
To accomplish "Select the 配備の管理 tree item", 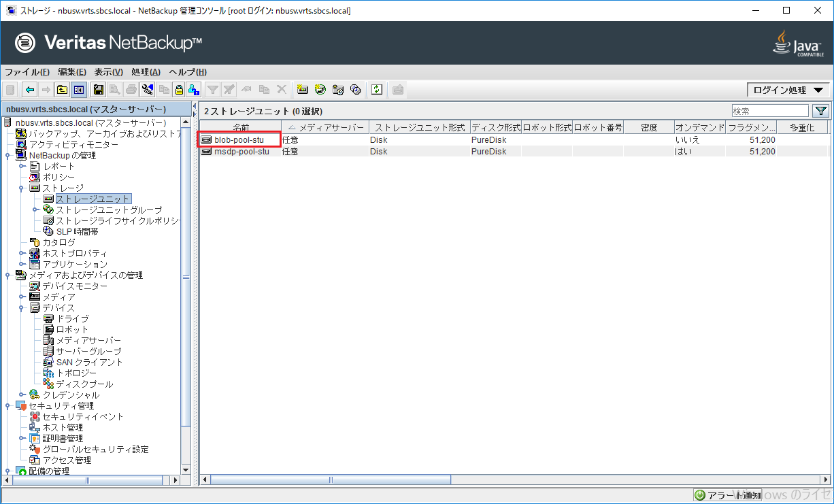I will [49, 471].
